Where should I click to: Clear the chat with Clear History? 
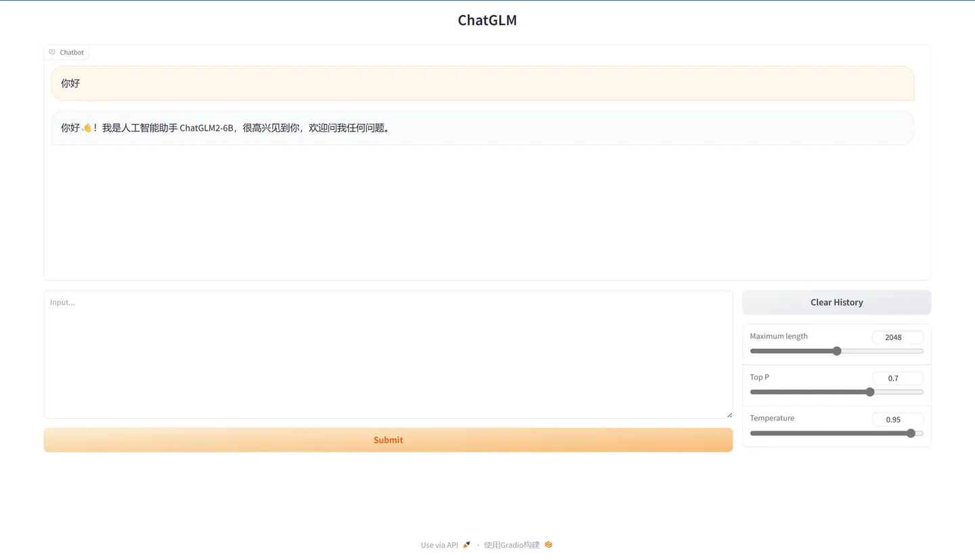pyautogui.click(x=837, y=303)
